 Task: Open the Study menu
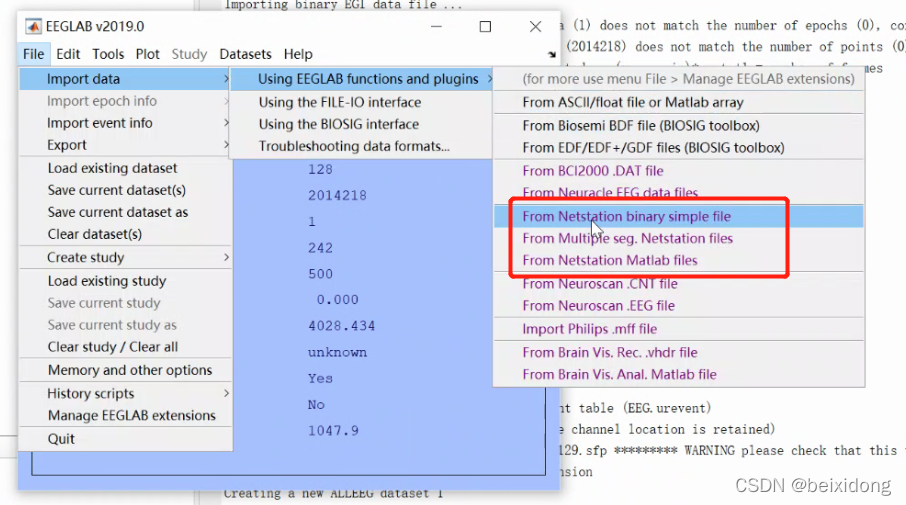click(189, 54)
